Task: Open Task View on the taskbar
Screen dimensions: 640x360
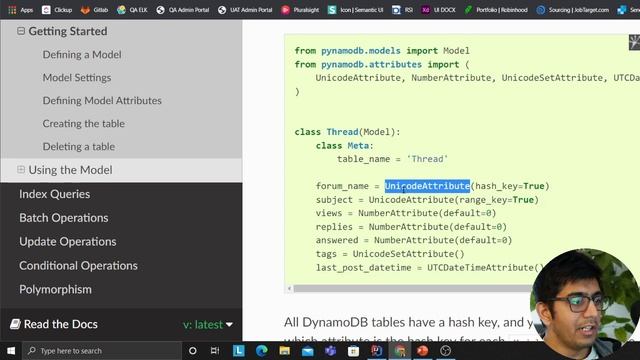Action: tap(215, 351)
